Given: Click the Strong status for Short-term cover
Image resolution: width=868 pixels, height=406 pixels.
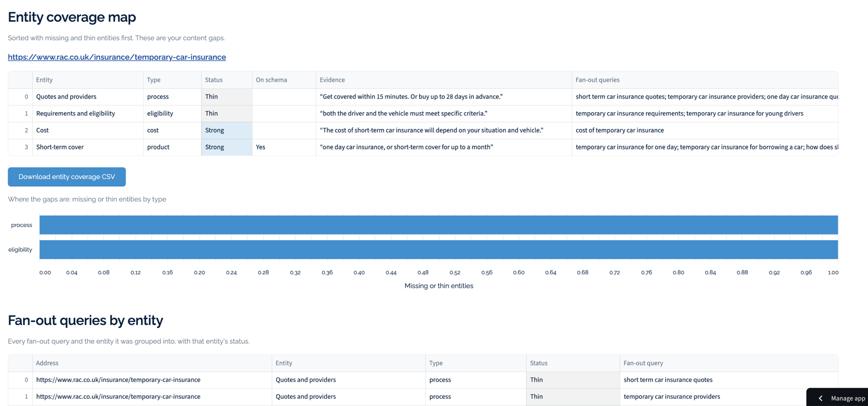Looking at the screenshot, I should [227, 147].
